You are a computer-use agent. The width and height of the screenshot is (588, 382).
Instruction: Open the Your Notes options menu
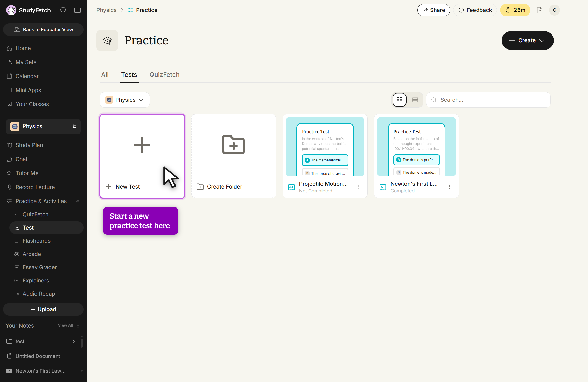point(78,325)
